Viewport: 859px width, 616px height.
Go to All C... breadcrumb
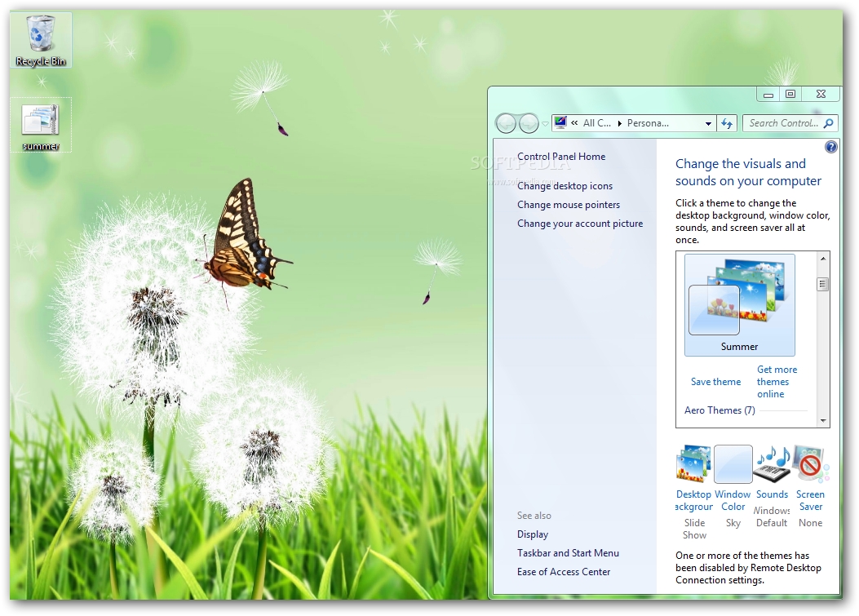pyautogui.click(x=596, y=122)
